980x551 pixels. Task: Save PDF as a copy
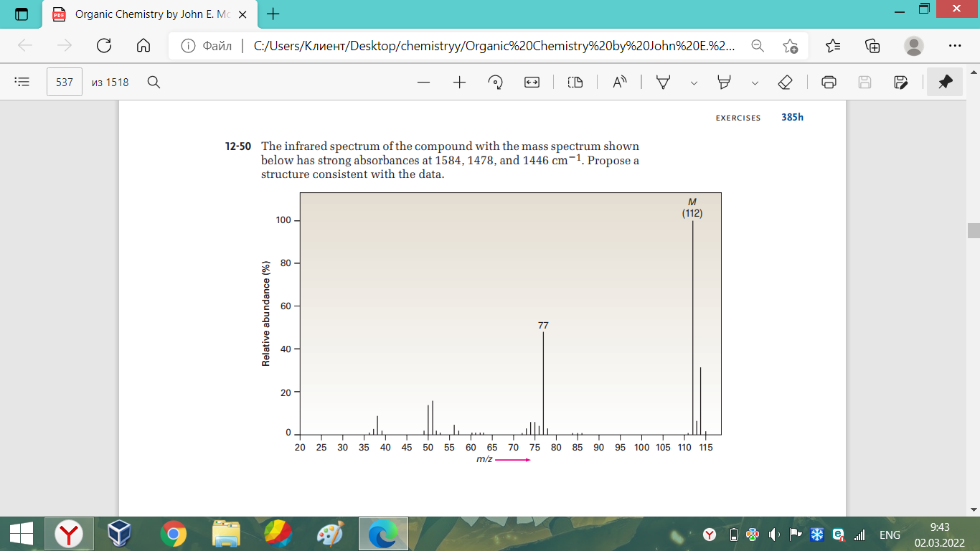[x=901, y=82]
